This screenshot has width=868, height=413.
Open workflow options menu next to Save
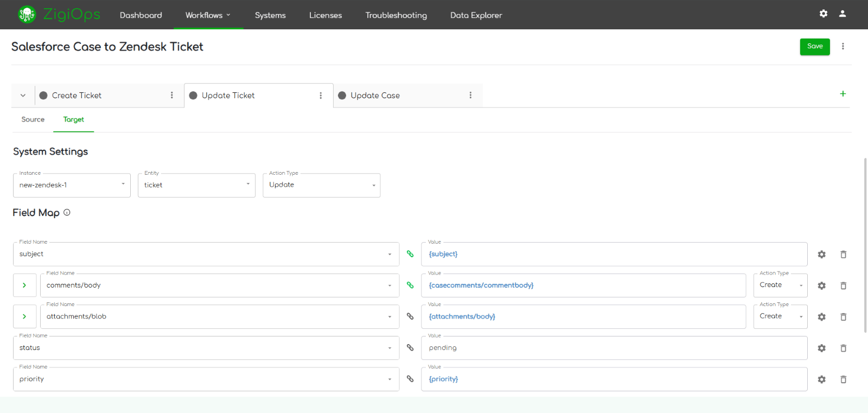click(x=843, y=46)
